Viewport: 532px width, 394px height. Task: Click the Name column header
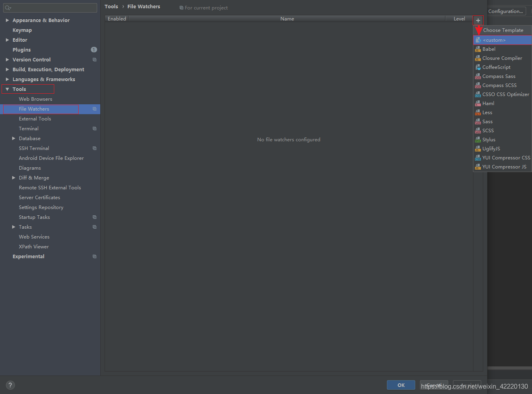287,19
